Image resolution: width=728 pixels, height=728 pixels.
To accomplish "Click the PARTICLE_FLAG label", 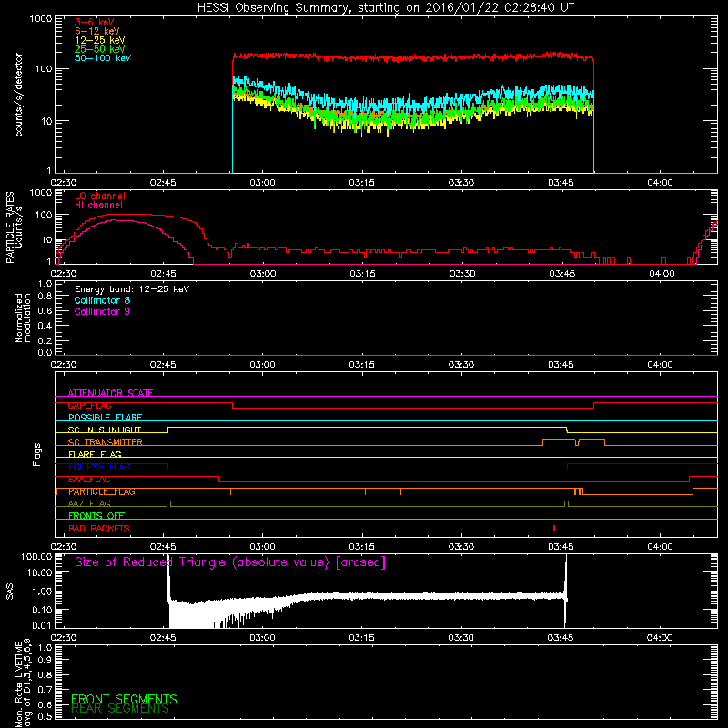I will point(102,491).
